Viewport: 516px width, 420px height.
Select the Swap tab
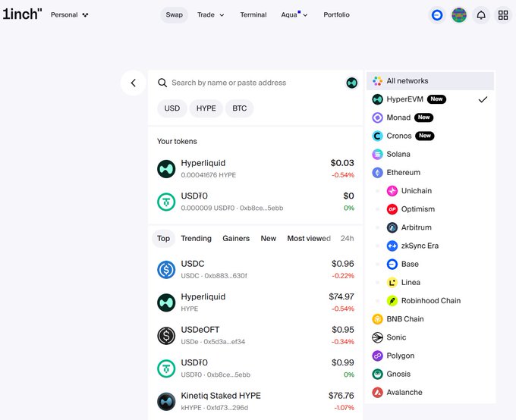174,15
